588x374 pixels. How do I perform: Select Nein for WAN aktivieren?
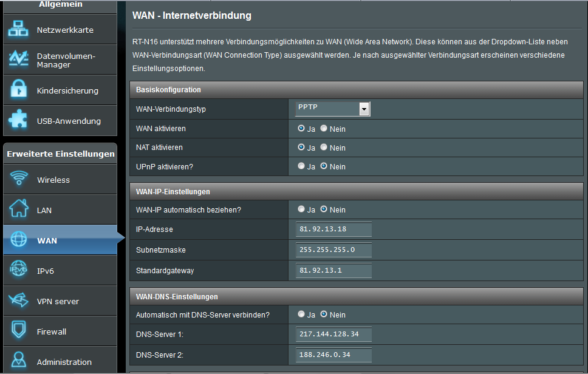tap(324, 129)
